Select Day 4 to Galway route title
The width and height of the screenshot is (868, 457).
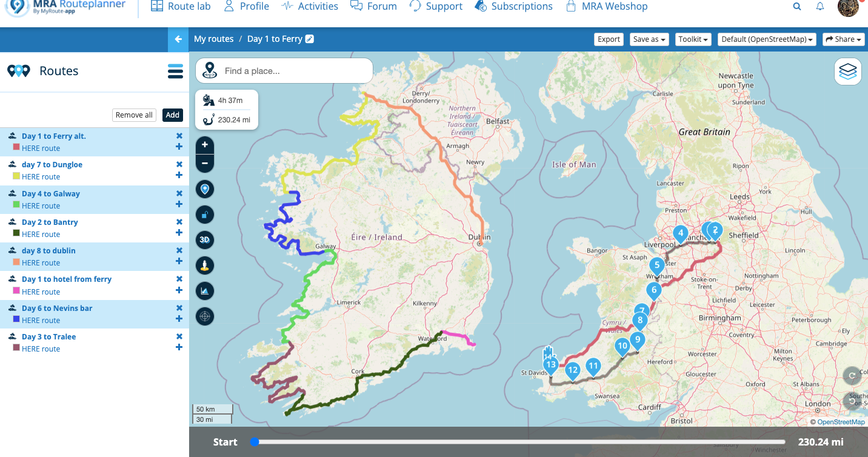point(51,194)
